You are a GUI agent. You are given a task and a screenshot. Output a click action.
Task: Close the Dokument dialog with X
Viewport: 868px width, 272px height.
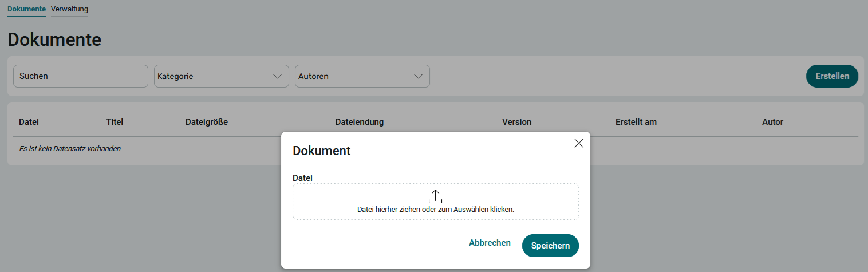click(578, 143)
